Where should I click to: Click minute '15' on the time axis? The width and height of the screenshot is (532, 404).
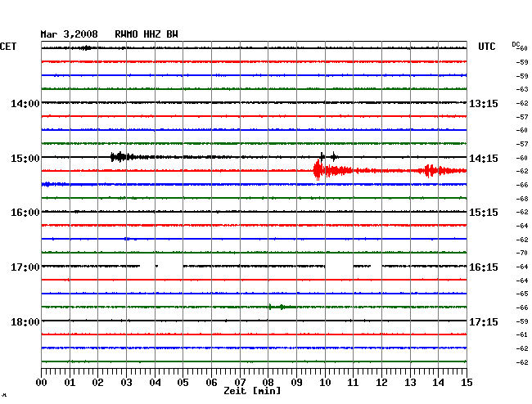pos(467,383)
